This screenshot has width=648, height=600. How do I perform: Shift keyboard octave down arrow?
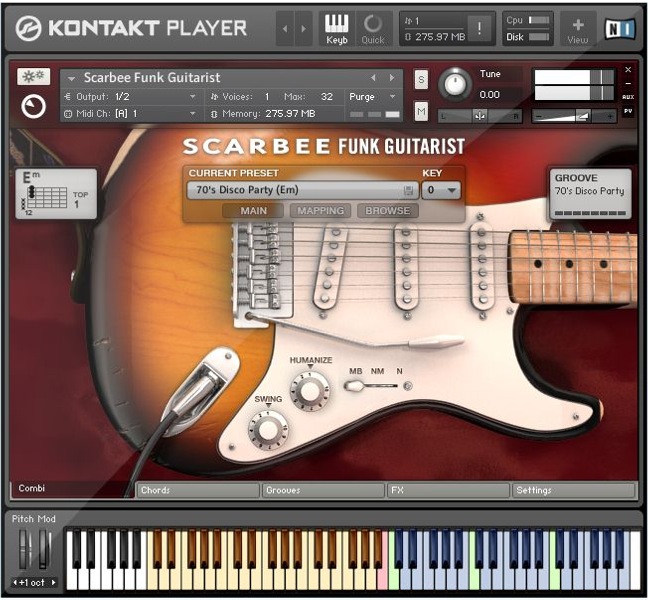click(15, 583)
